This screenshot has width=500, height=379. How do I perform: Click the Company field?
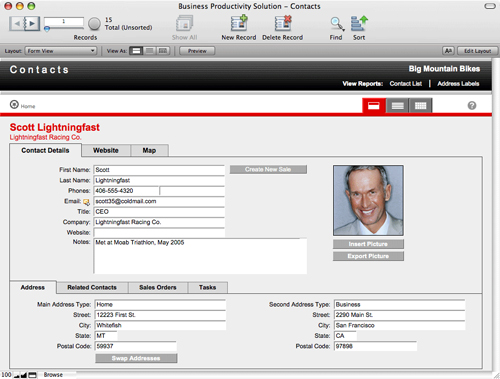(159, 222)
